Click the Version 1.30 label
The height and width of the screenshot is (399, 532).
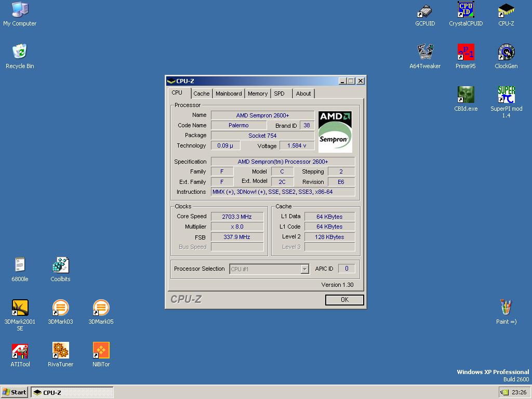[337, 285]
